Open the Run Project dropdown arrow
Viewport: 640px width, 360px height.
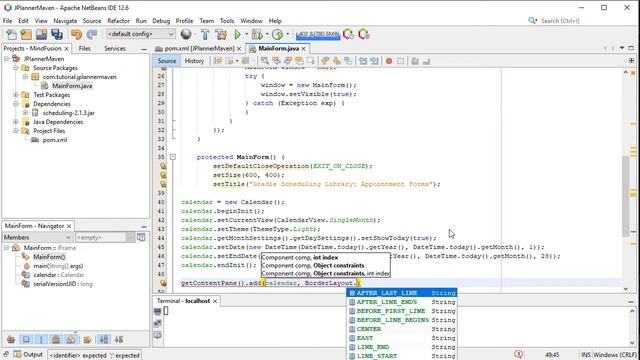[x=246, y=34]
